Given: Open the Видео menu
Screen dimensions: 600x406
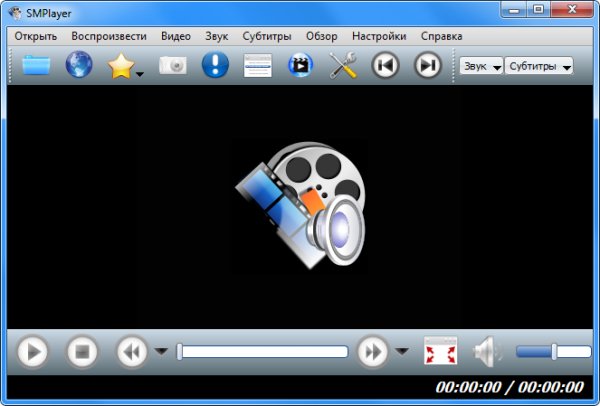Looking at the screenshot, I should point(176,36).
